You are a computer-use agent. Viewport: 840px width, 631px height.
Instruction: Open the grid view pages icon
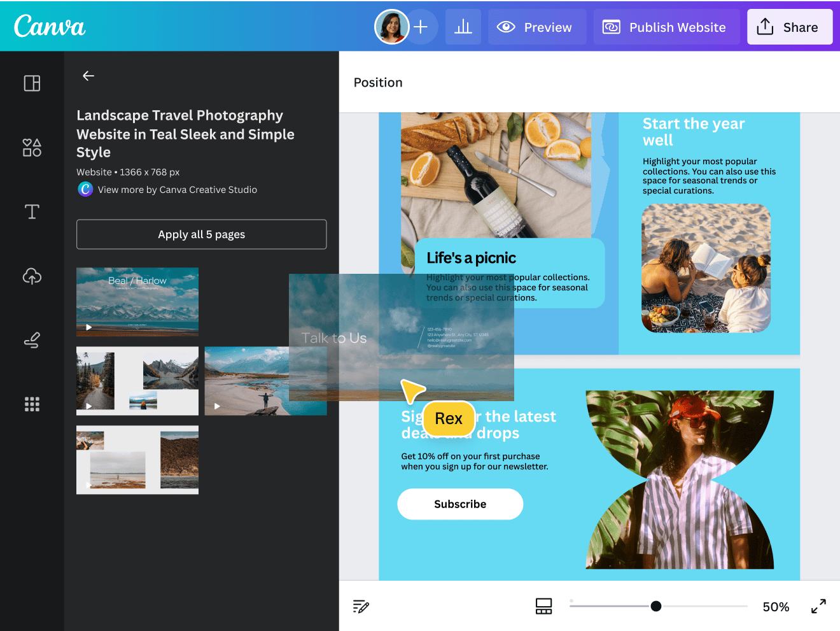[x=543, y=606]
